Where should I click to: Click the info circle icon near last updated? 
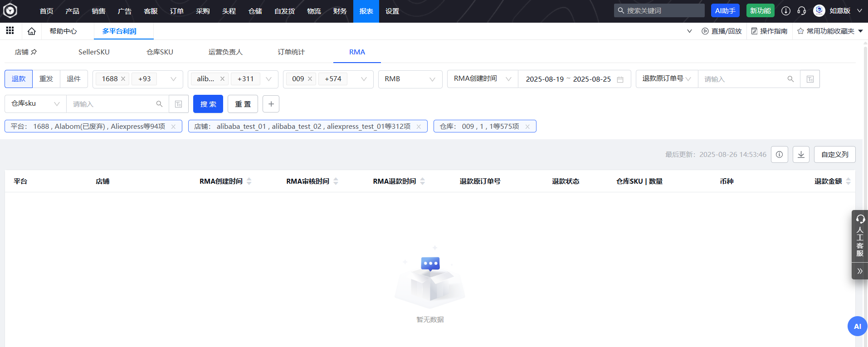[779, 155]
